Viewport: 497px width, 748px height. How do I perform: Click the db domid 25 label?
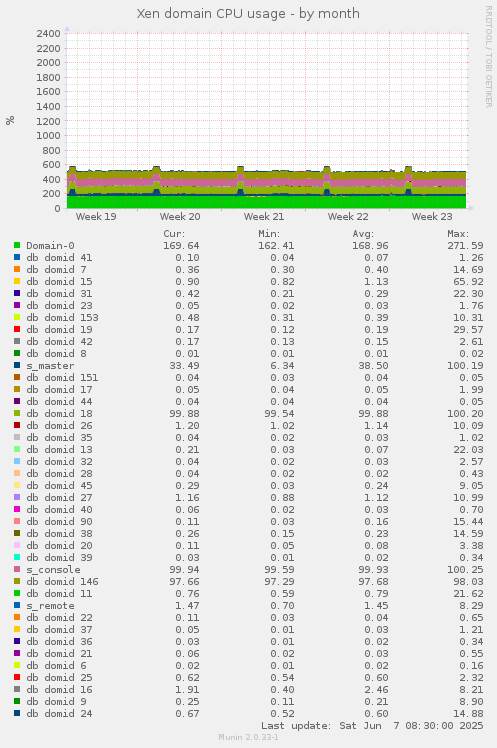tap(59, 677)
